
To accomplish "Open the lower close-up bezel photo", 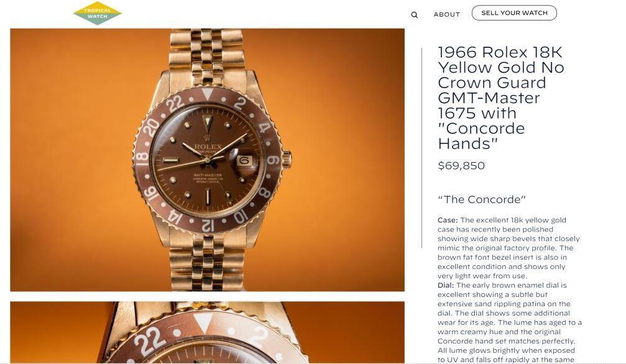I will pyautogui.click(x=207, y=332).
